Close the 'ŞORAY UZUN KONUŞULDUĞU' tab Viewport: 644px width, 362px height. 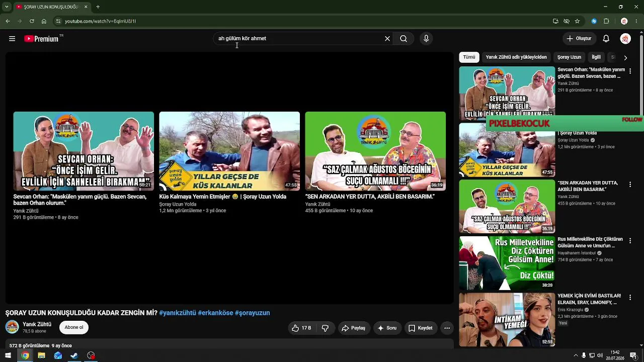86,7
